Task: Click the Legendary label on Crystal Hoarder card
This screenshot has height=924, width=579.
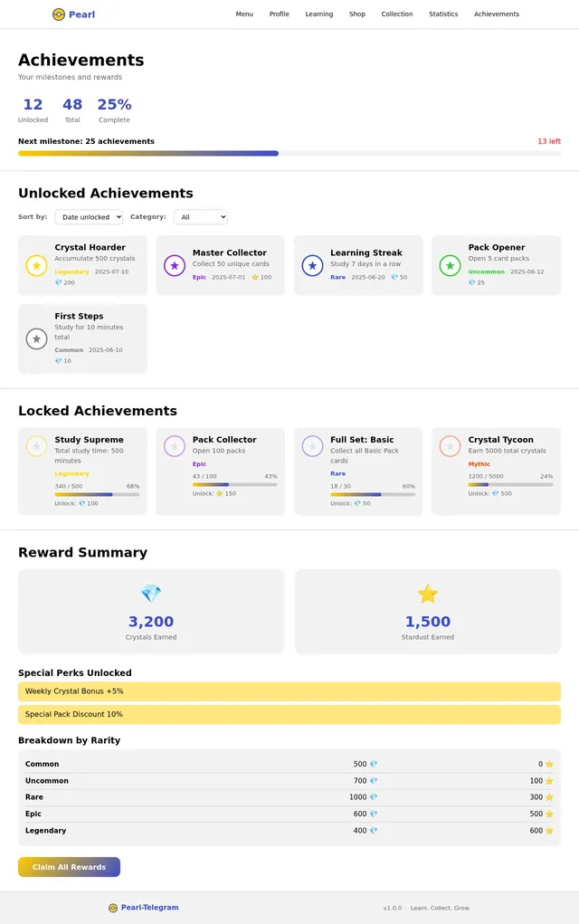Action: click(x=71, y=272)
